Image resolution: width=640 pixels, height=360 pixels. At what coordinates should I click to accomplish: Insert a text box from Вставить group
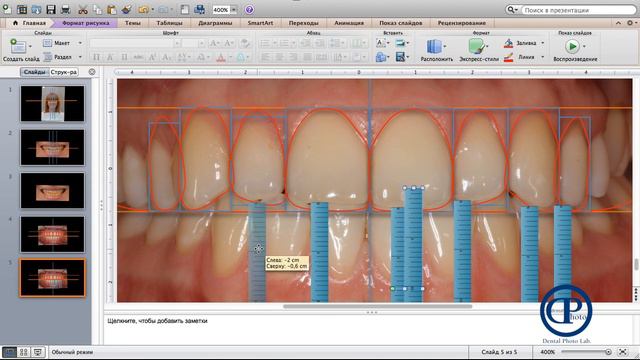[380, 42]
